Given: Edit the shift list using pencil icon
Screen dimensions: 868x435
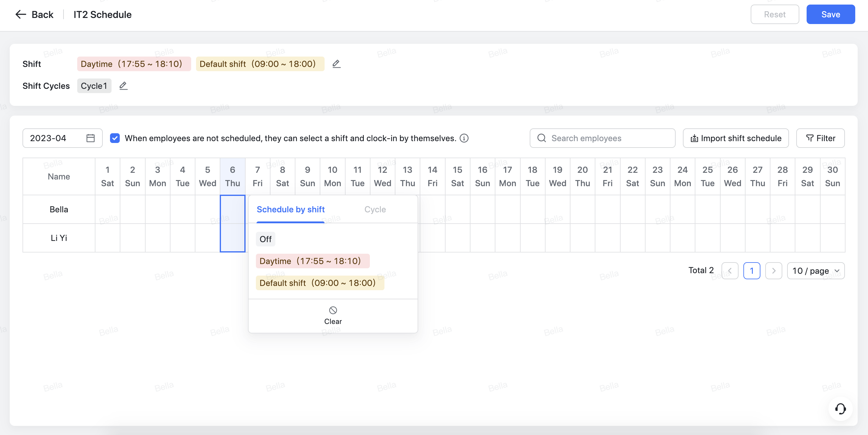Looking at the screenshot, I should click(336, 64).
